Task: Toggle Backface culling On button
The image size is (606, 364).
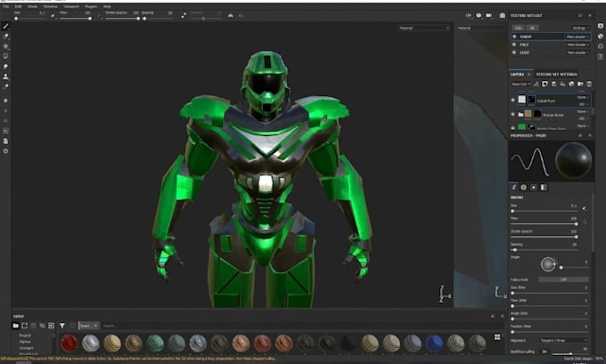Action: coord(545,352)
